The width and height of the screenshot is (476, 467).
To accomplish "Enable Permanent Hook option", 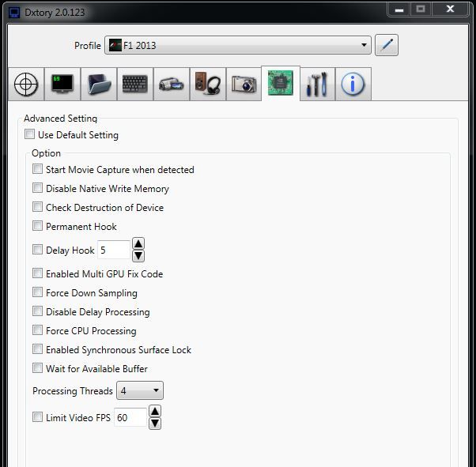I will [37, 226].
